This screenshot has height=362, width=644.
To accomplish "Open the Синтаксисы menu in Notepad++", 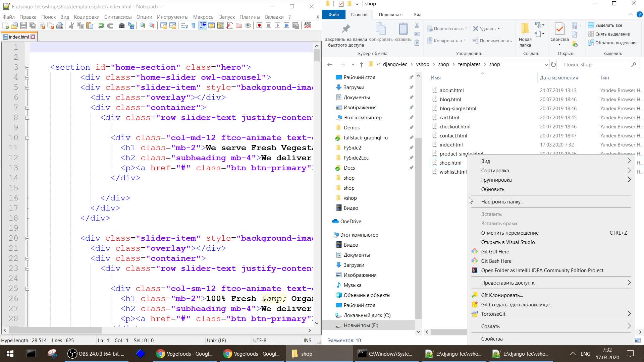I will (x=118, y=17).
